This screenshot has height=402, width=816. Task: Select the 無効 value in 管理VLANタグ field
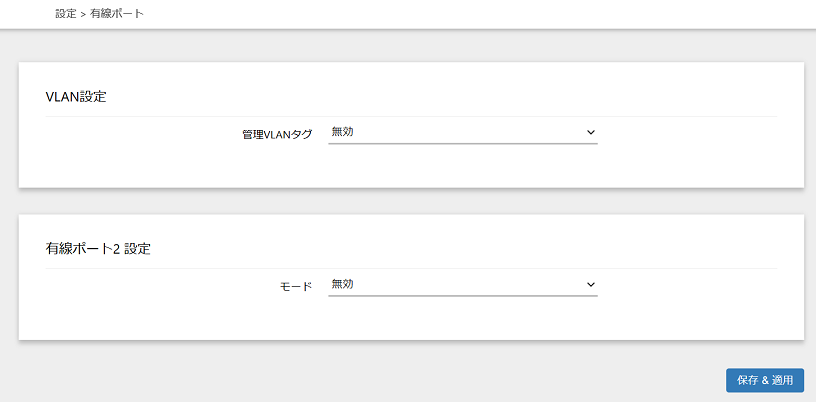[343, 131]
